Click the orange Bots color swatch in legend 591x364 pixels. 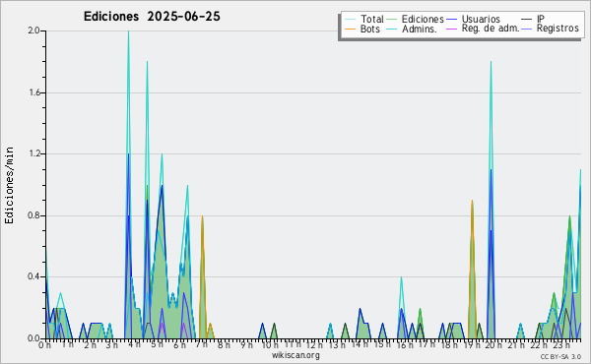(350, 29)
